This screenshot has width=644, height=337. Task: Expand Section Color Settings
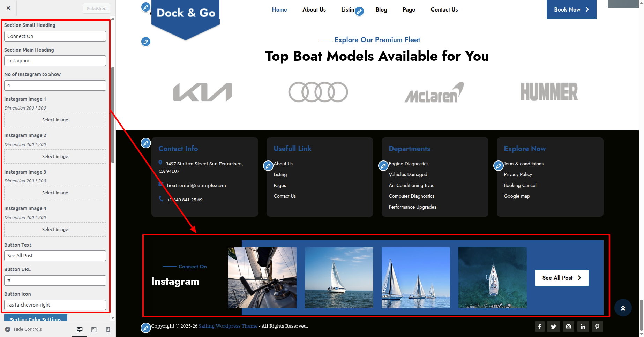pos(36,318)
